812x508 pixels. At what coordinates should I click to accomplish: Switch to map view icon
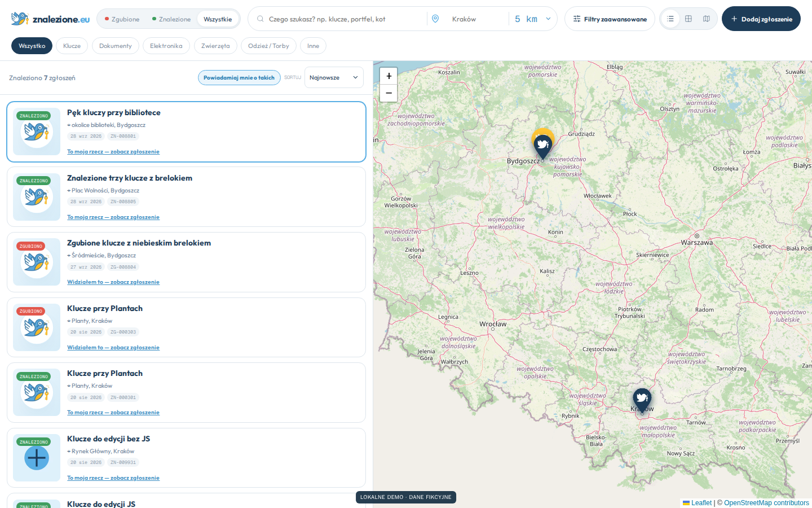pos(707,19)
